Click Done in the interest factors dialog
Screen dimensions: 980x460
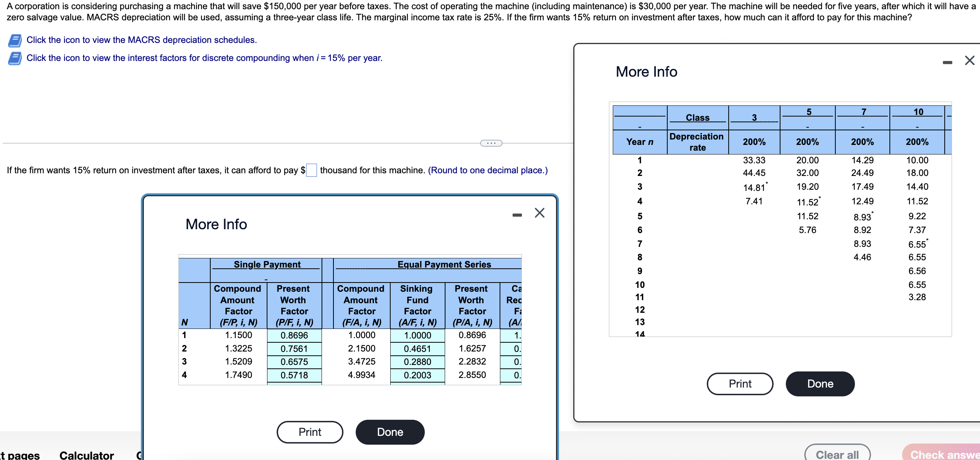(389, 432)
